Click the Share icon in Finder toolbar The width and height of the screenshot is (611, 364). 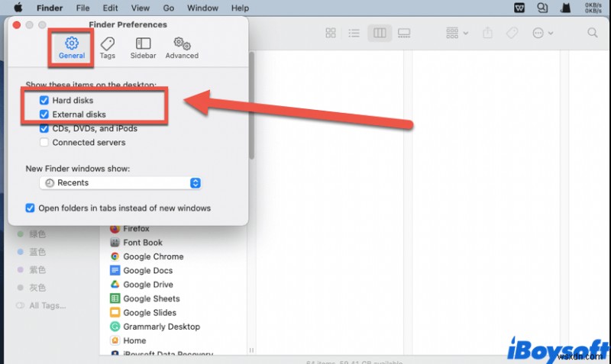click(x=487, y=33)
